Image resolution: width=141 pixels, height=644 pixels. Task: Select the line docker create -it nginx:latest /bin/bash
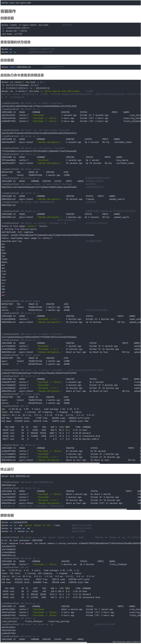tap(25, 25)
